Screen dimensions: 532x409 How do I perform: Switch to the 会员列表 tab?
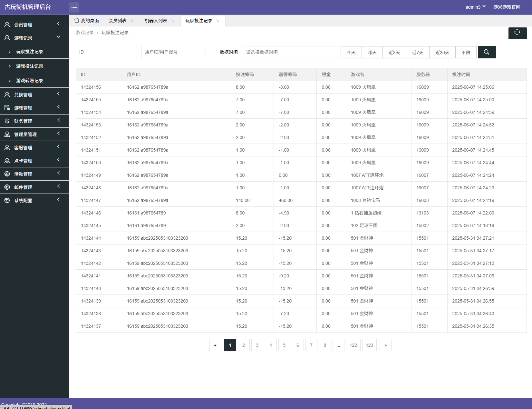118,21
